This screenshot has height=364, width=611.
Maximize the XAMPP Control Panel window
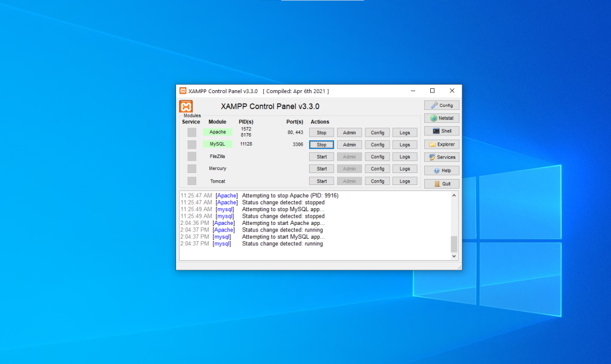[x=432, y=91]
